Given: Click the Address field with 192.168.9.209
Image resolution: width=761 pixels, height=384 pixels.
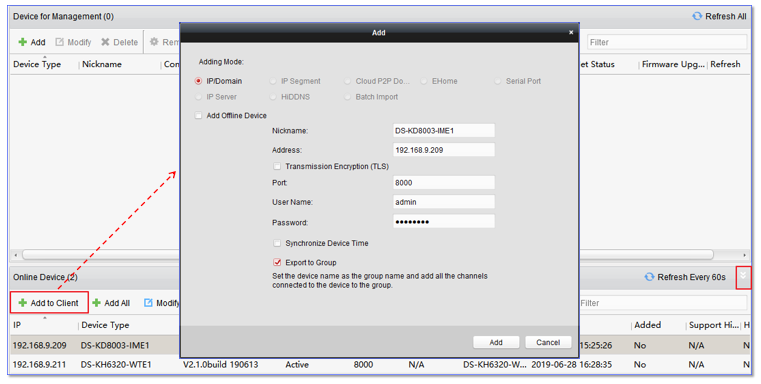Looking at the screenshot, I should point(444,150).
